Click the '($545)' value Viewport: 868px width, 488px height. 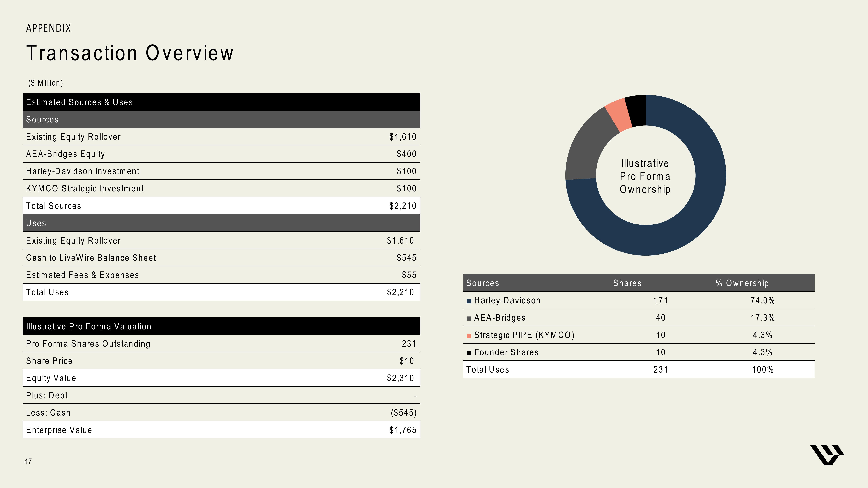[404, 413]
